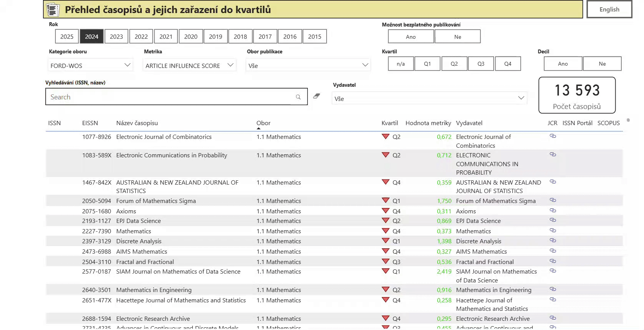644x330 pixels.
Task: Open JCR link for SIAM Journal on Mathematics
Action: 553,271
